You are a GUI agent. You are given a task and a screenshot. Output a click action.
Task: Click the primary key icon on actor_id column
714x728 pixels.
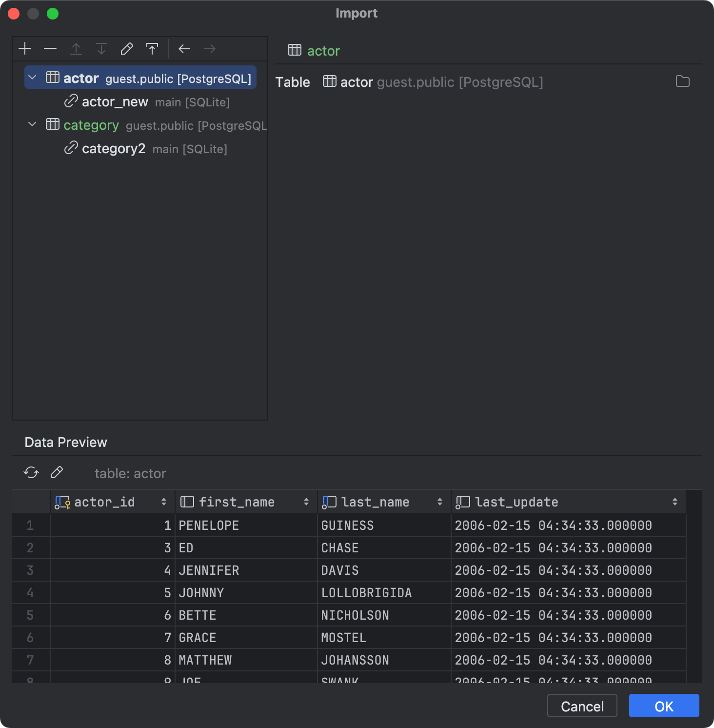point(62,502)
